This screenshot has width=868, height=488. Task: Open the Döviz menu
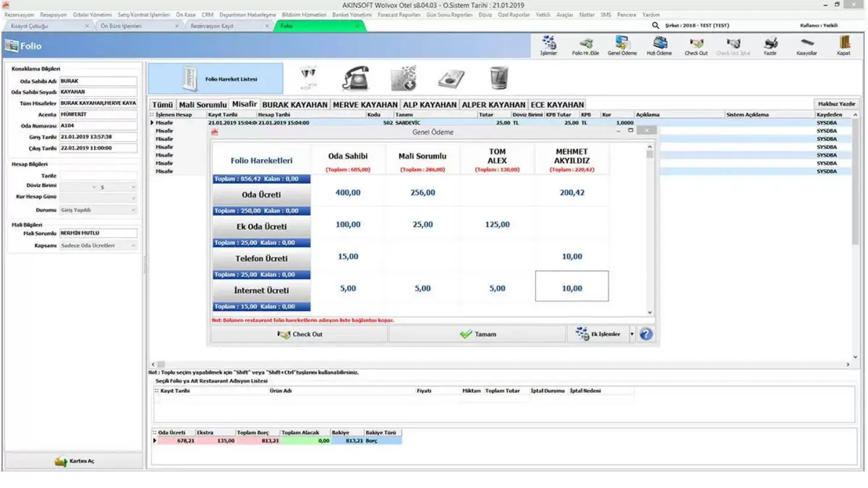click(485, 14)
